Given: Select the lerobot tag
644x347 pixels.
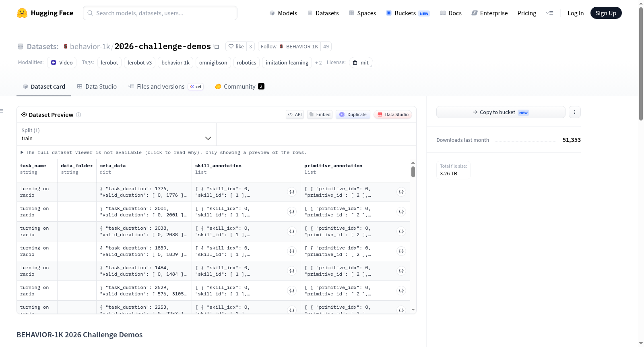Looking at the screenshot, I should [x=109, y=62].
